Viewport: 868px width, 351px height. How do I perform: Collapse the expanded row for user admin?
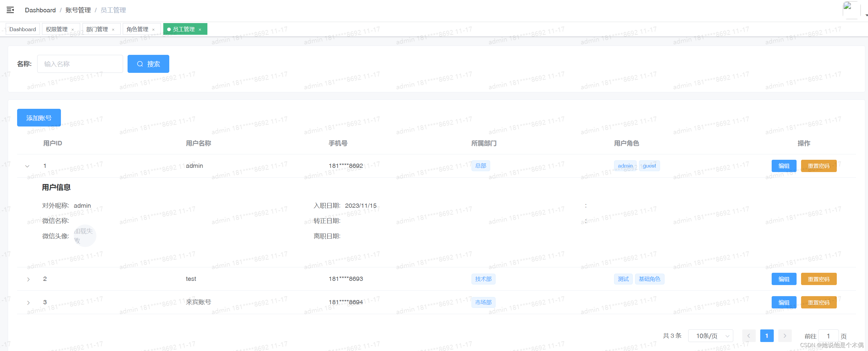coord(27,166)
